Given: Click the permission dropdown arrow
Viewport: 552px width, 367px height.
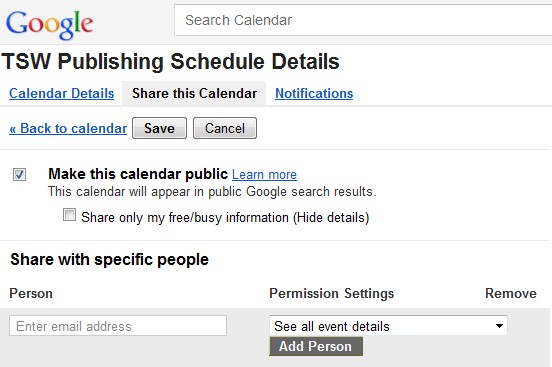Looking at the screenshot, I should click(x=499, y=326).
